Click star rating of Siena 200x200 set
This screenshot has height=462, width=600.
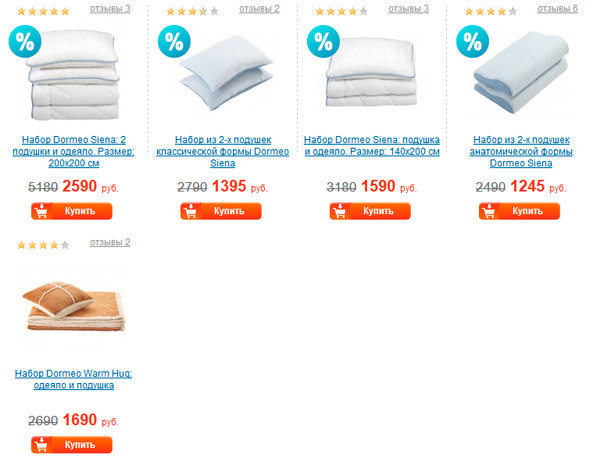[x=43, y=11]
